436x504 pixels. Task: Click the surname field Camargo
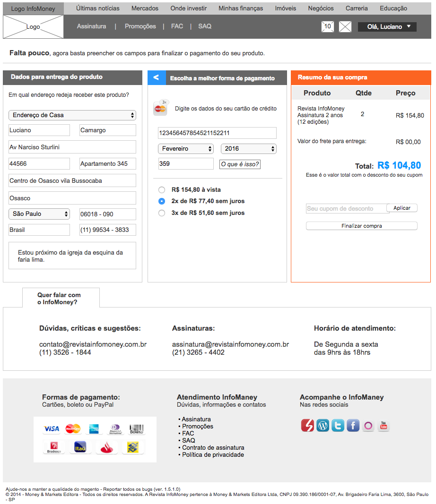click(x=108, y=130)
